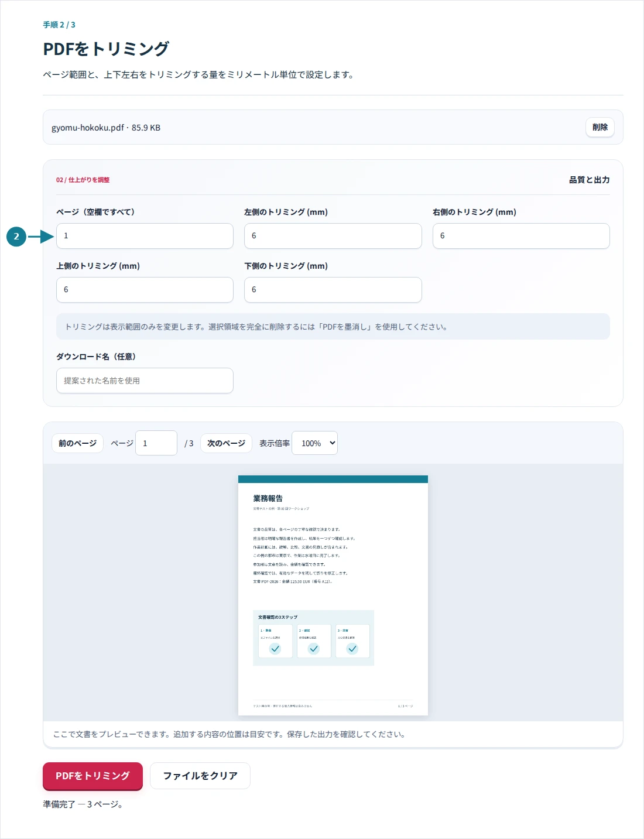Click the トリミングは表示範囲のみ info notice

333,327
